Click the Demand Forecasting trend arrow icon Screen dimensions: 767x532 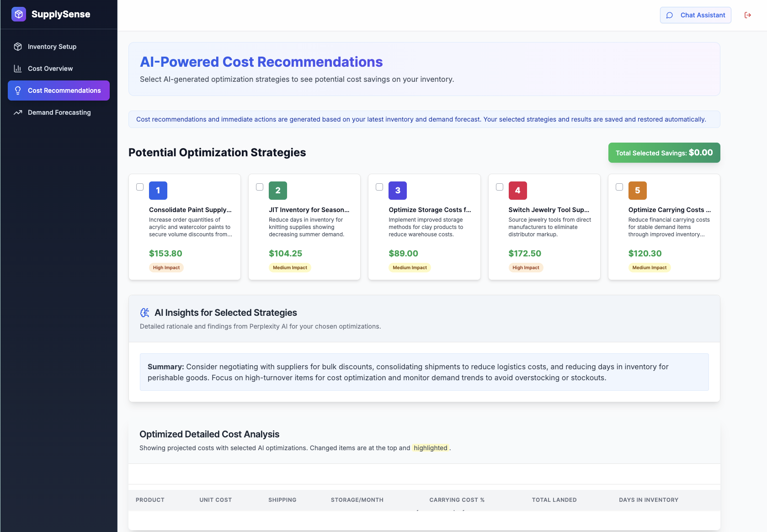coord(18,112)
